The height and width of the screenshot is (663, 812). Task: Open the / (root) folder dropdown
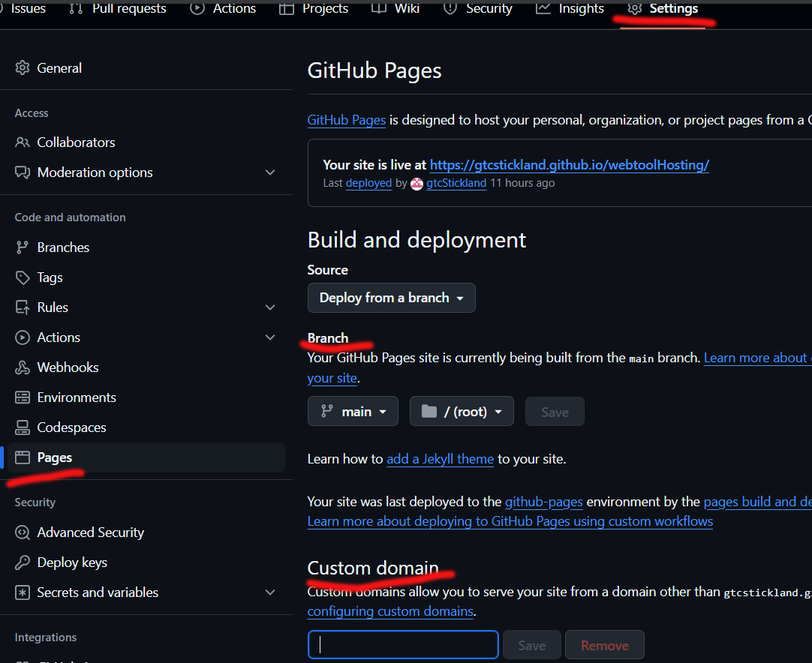(462, 412)
